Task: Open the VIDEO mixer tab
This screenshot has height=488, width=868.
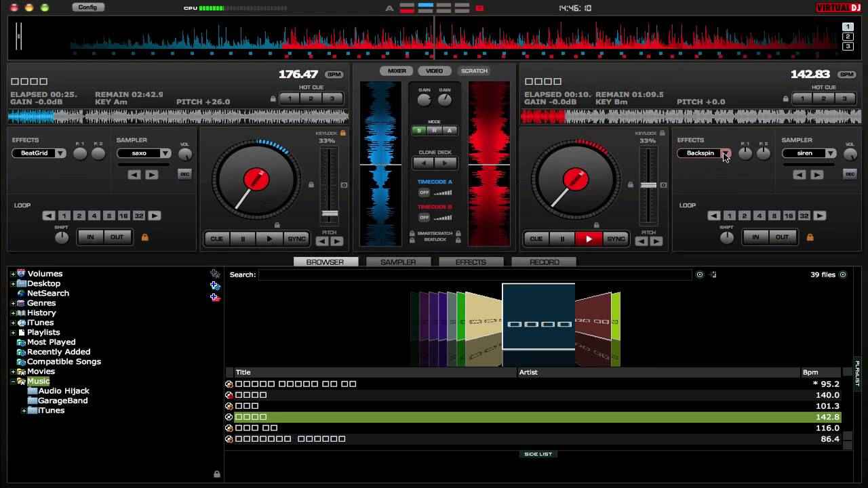Action: click(x=435, y=71)
